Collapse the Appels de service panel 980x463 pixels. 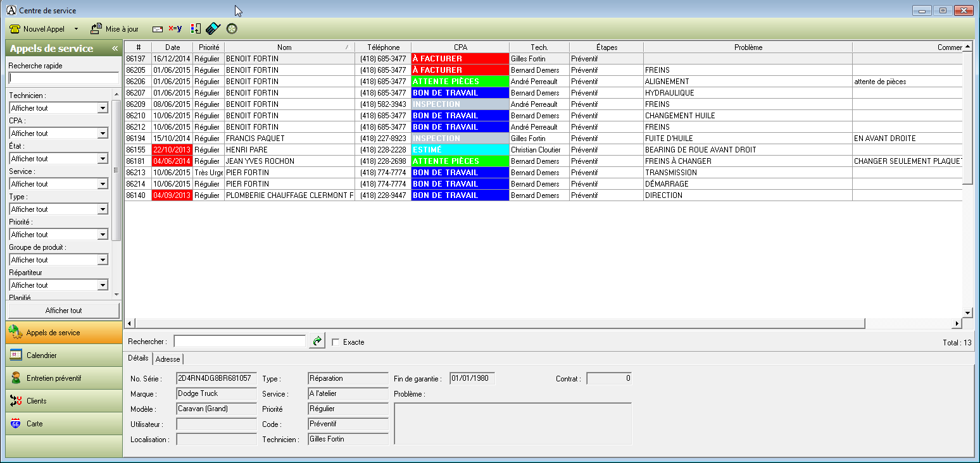(115, 48)
